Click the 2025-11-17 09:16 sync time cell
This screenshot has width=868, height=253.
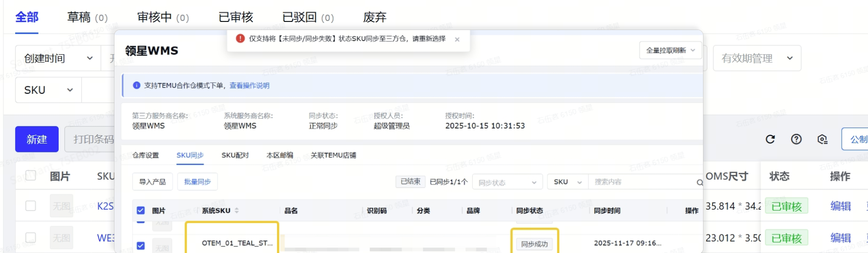point(628,243)
